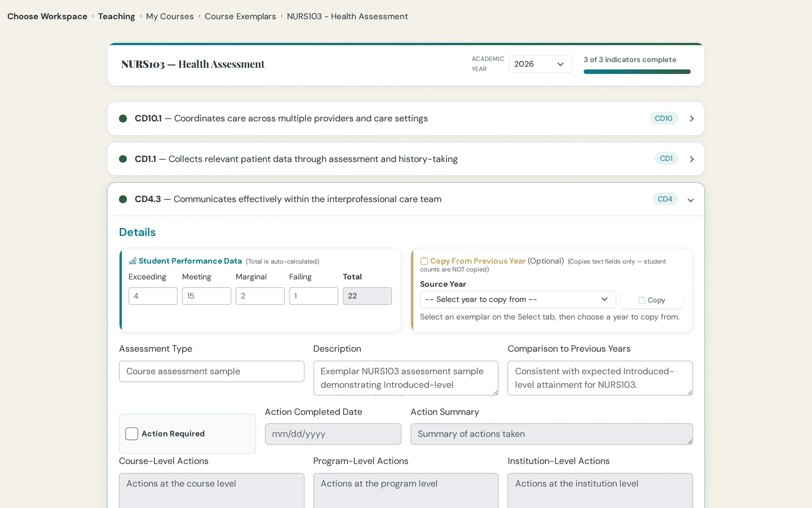The height and width of the screenshot is (508, 812).
Task: Click the Failing count field
Action: (314, 296)
